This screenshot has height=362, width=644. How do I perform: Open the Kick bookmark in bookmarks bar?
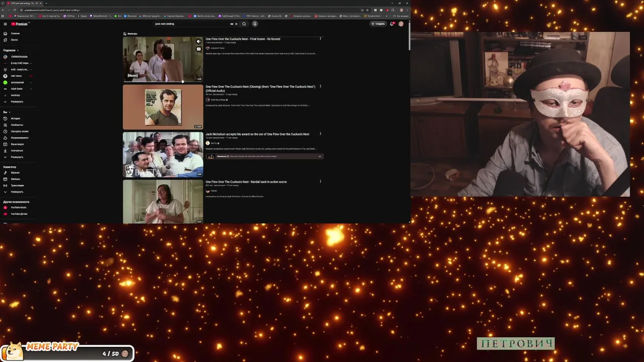[x=118, y=16]
